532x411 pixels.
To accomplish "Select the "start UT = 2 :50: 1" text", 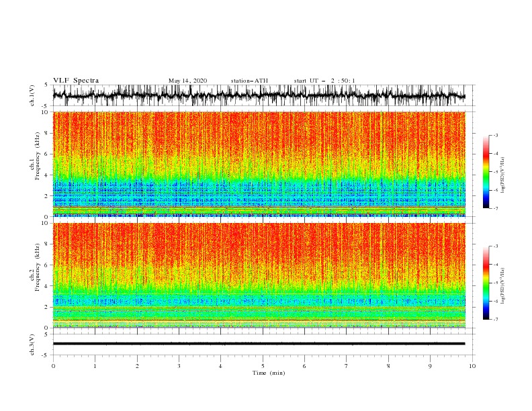I will pos(324,81).
